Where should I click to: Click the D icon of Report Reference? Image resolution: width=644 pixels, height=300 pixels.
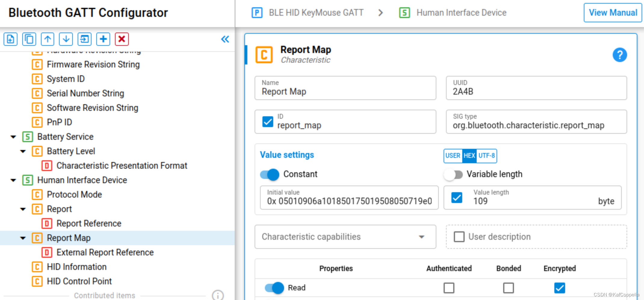pyautogui.click(x=47, y=223)
